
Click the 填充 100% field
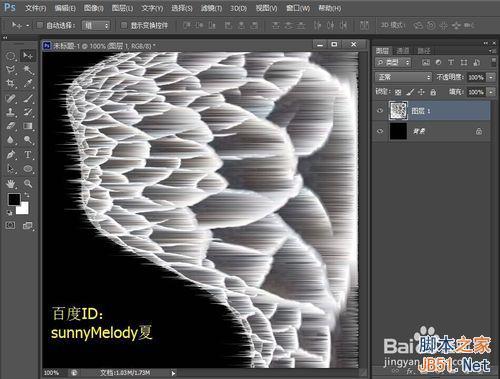pos(476,92)
